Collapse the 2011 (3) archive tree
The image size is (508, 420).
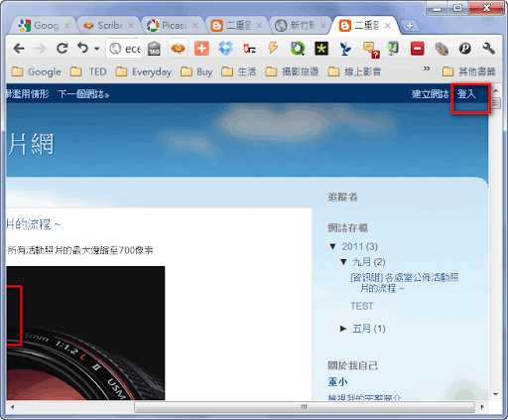(x=332, y=246)
